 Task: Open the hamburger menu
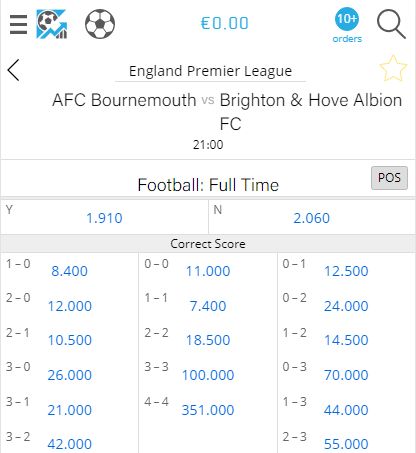(18, 24)
